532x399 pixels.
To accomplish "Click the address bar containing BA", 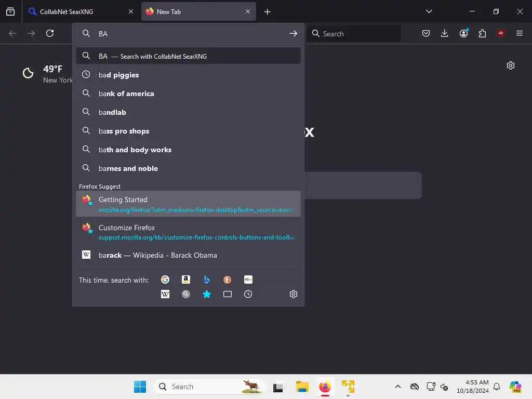I will click(188, 34).
